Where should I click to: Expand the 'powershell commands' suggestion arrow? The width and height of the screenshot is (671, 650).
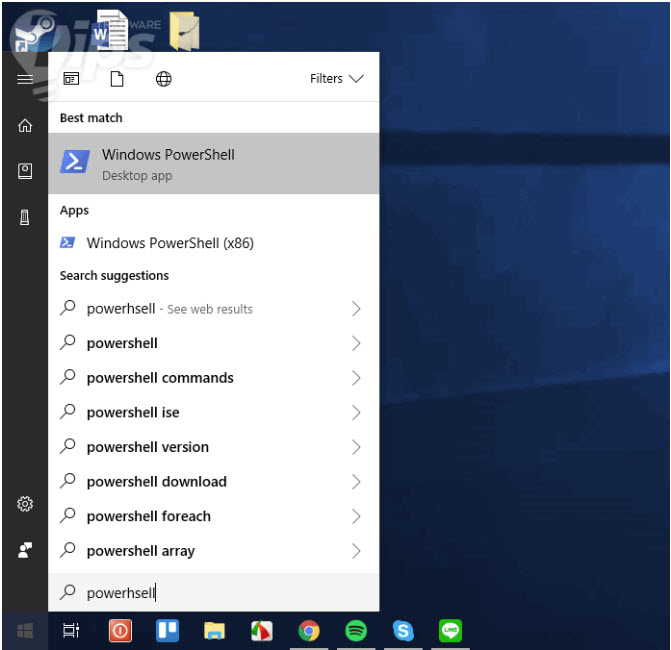[356, 378]
